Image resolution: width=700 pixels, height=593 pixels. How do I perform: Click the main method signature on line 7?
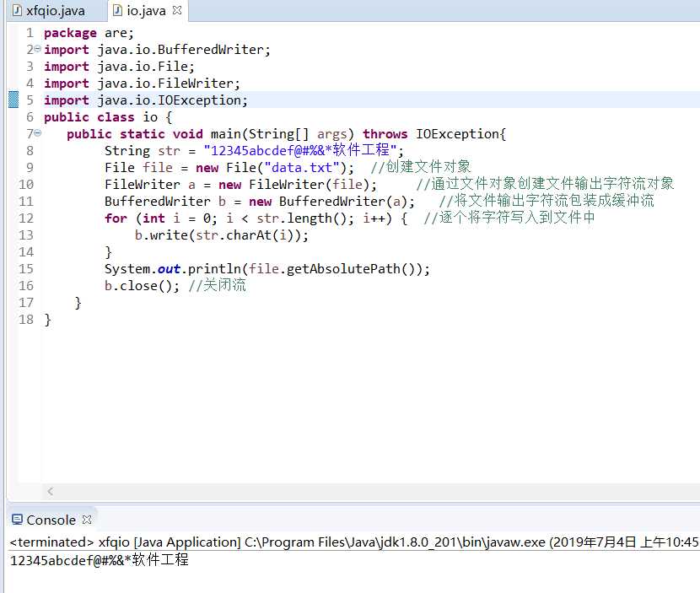(286, 134)
